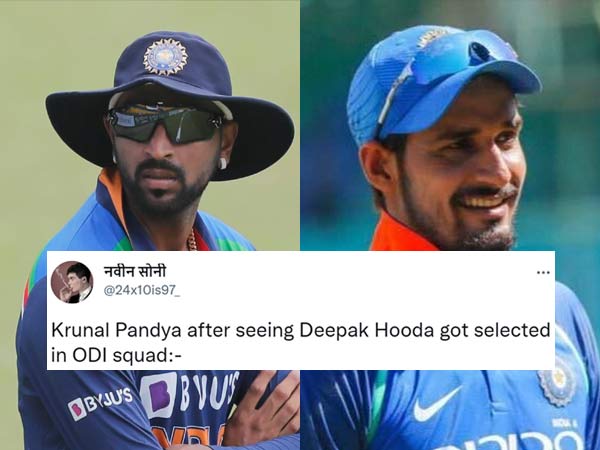Click the tweet author's profile avatar
600x450 pixels.
72,282
